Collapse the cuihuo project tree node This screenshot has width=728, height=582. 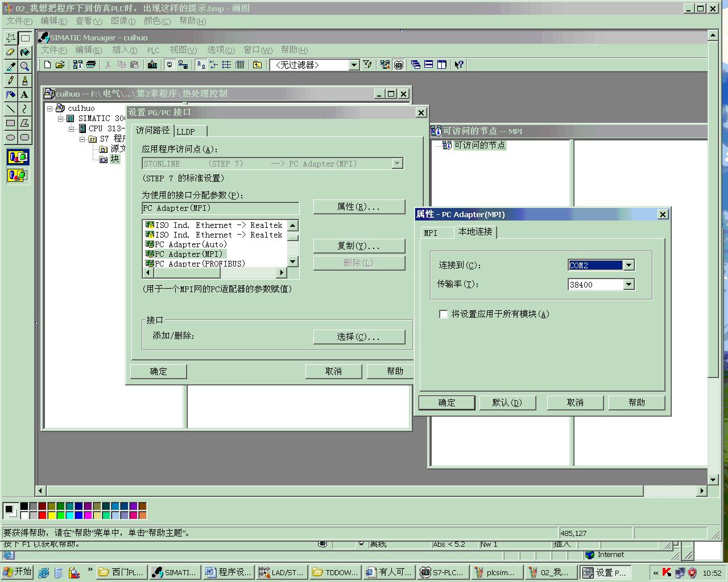pos(50,108)
